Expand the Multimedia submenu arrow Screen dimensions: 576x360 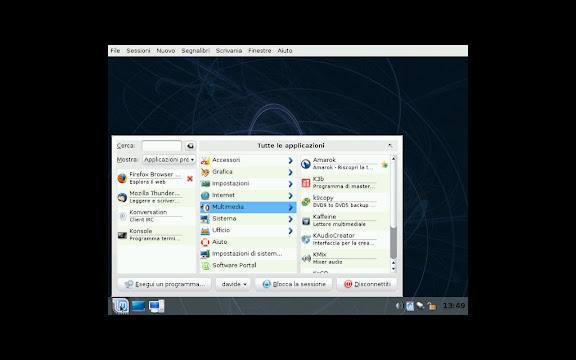[x=291, y=208]
